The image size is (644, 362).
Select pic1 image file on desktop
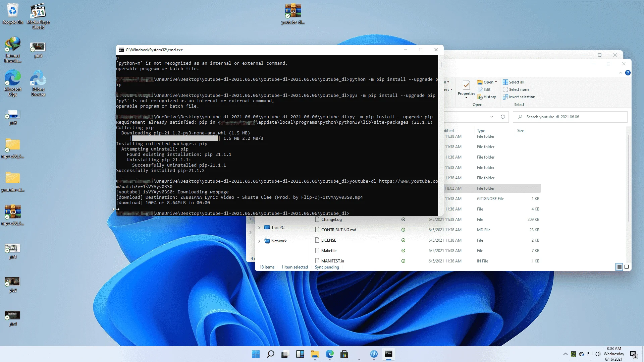click(x=13, y=251)
